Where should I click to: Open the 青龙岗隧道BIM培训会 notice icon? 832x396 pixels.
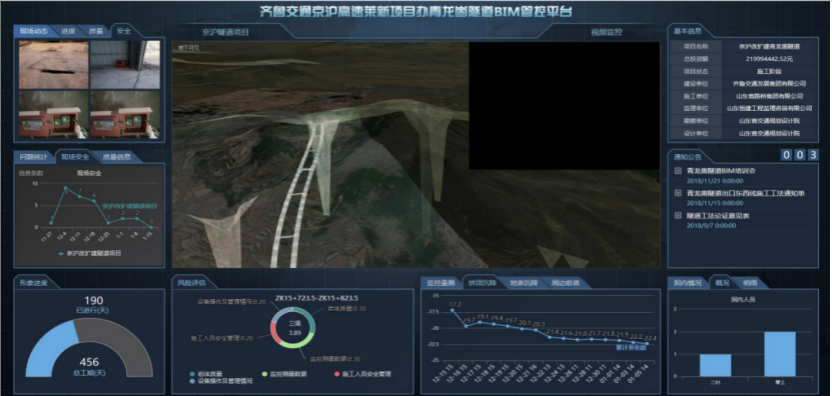coord(678,171)
